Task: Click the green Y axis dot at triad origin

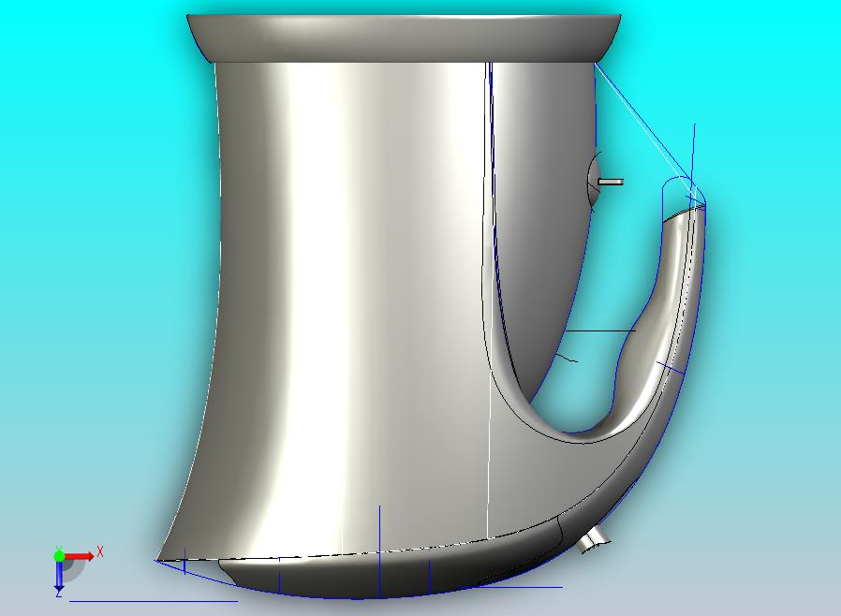Action: click(59, 555)
